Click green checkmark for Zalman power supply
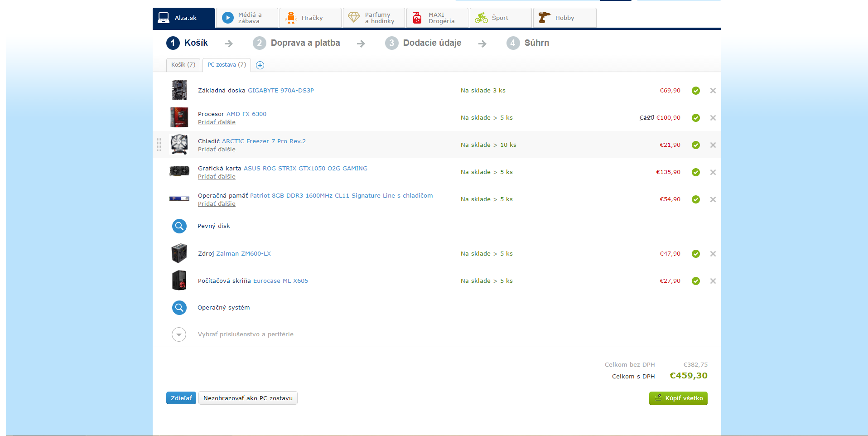868x436 pixels. pos(696,254)
